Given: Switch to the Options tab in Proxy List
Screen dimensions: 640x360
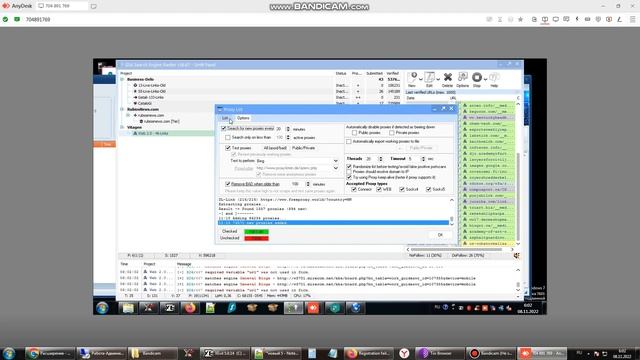Looking at the screenshot, I should coord(243,118).
